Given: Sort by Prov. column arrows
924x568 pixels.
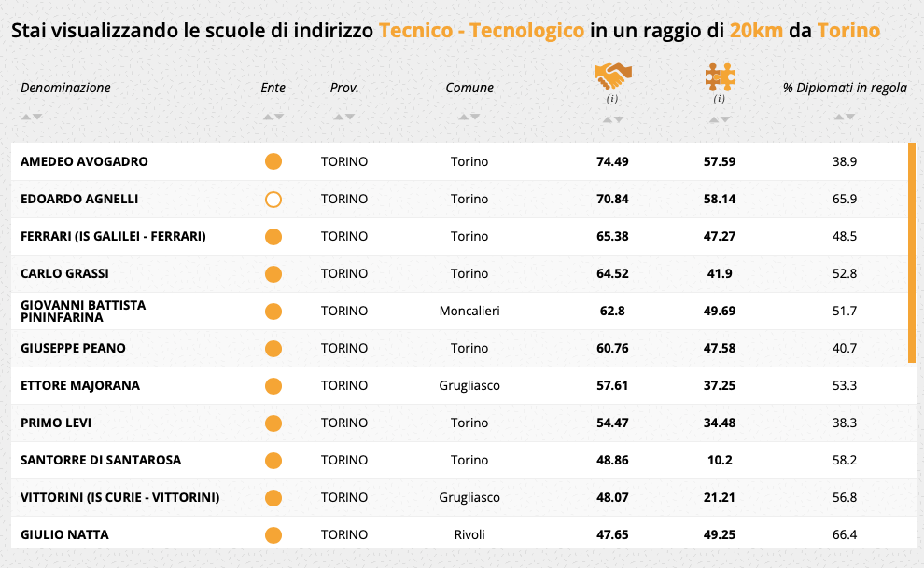Looking at the screenshot, I should (x=344, y=117).
